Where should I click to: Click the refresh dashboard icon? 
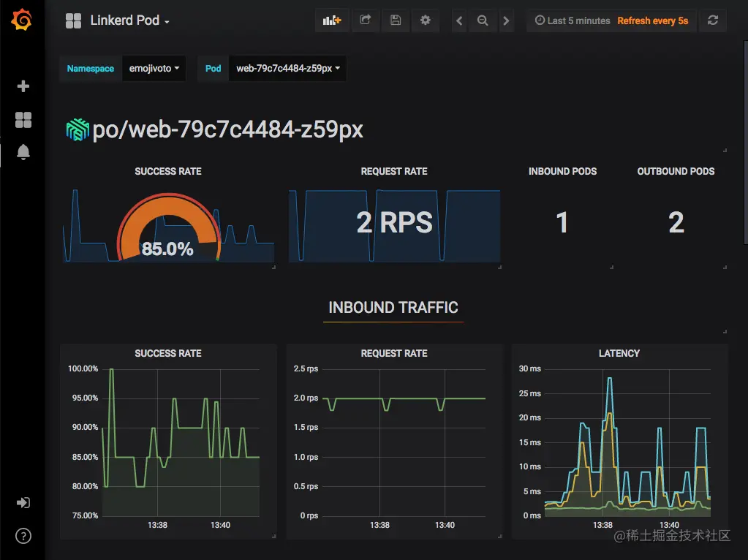point(713,20)
